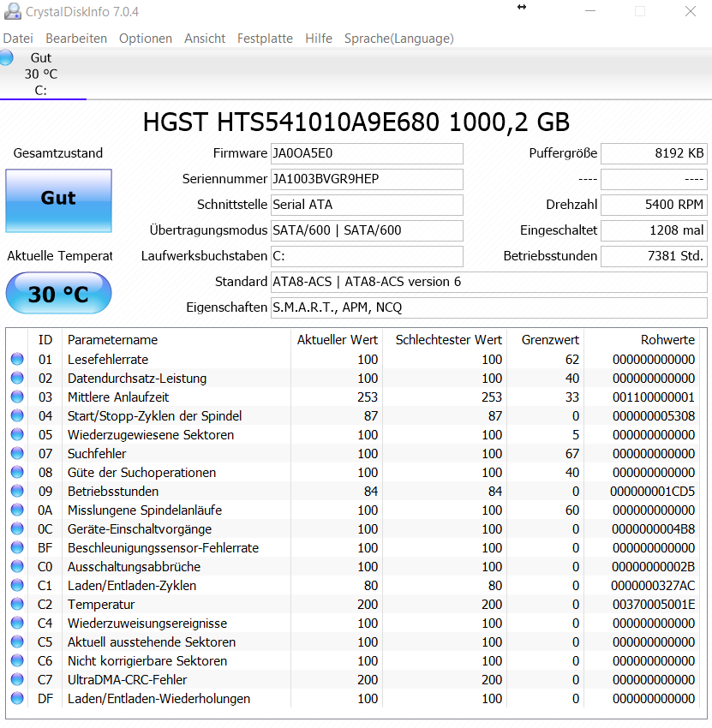Screen dimensions: 712x728
Task: Click the blue status orb beside Gut drive tab
Action: 7,57
